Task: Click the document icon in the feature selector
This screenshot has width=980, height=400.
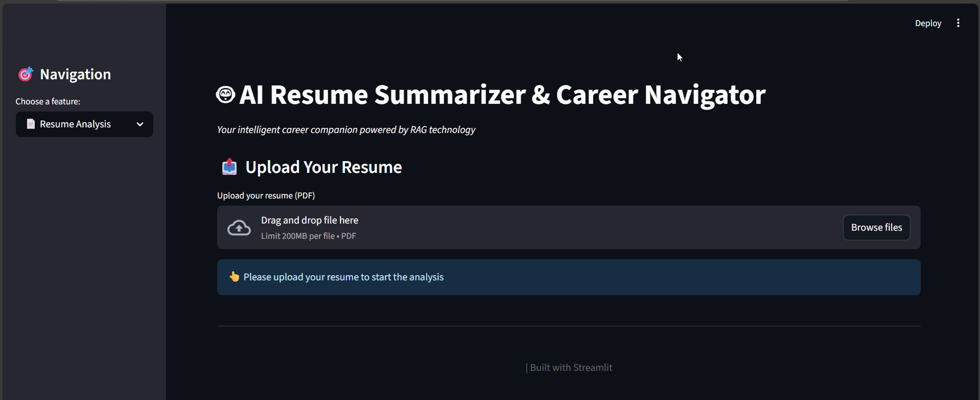Action: click(31, 124)
